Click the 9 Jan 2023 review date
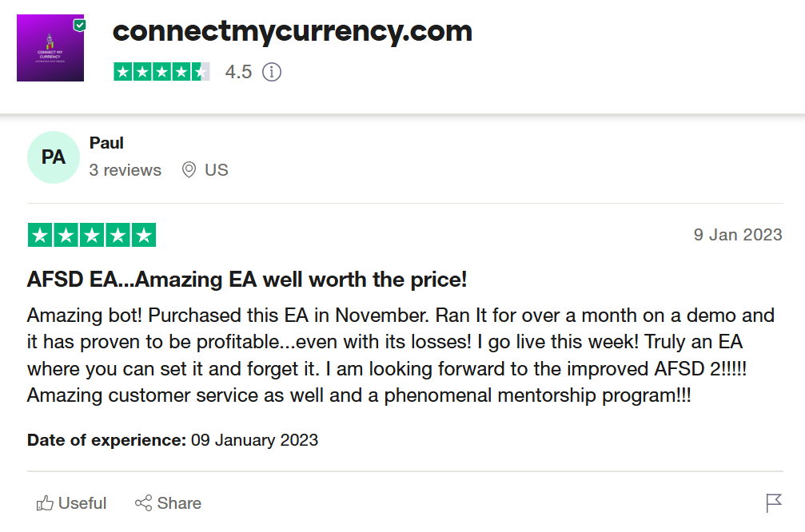This screenshot has width=805, height=532. (x=737, y=235)
